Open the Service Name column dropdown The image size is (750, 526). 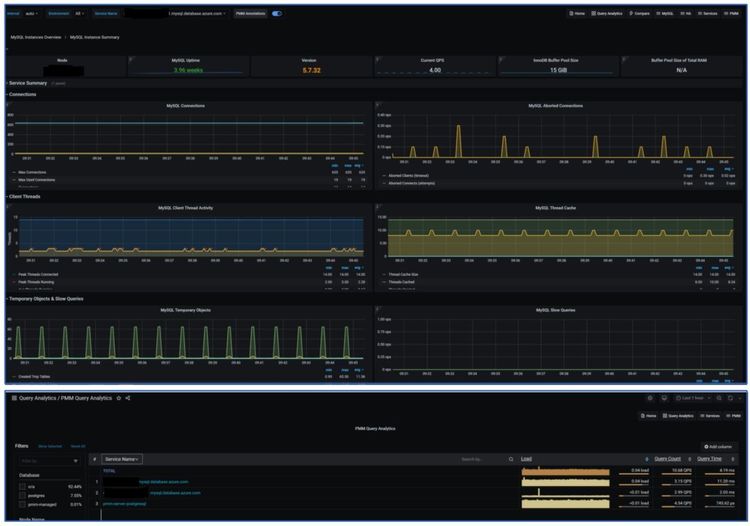pos(121,459)
